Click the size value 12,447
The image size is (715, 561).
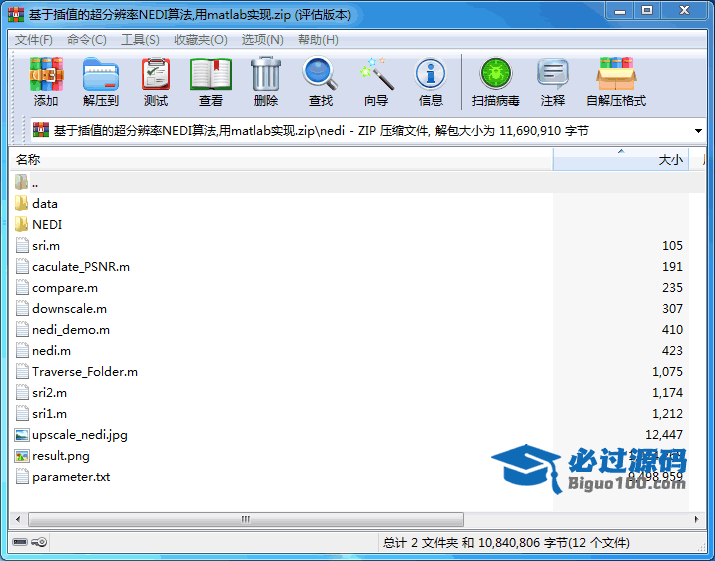[664, 435]
